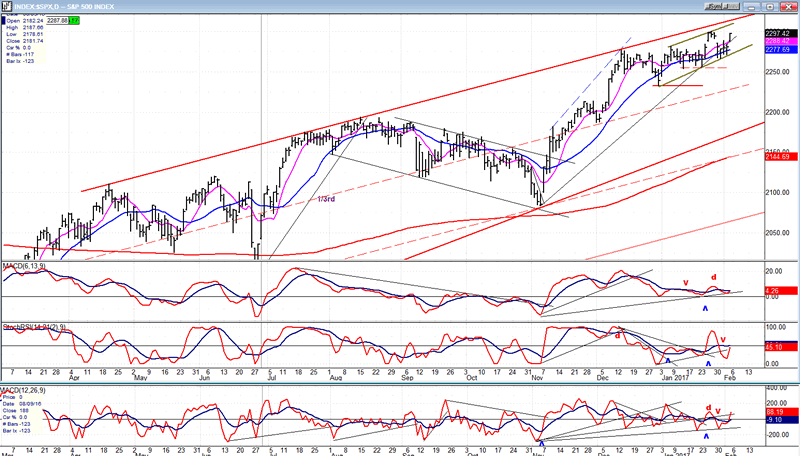Click the first small gray title-bar button
Viewport: 800px width, 456px height.
tap(714, 6)
